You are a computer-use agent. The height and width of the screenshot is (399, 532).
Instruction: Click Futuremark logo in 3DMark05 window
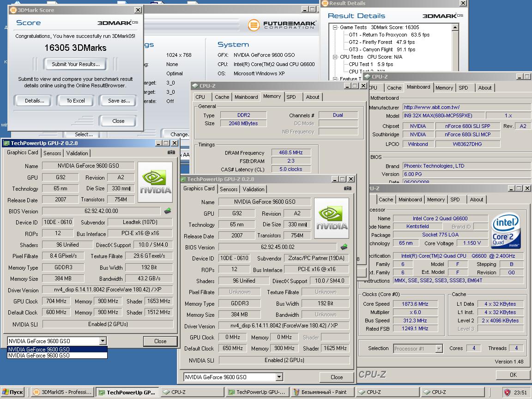tap(282, 25)
